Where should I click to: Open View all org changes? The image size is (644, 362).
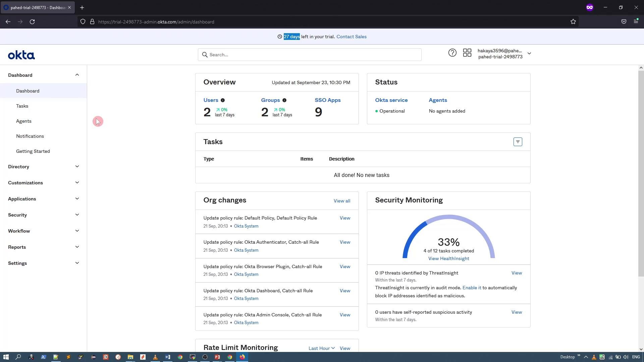click(x=342, y=201)
